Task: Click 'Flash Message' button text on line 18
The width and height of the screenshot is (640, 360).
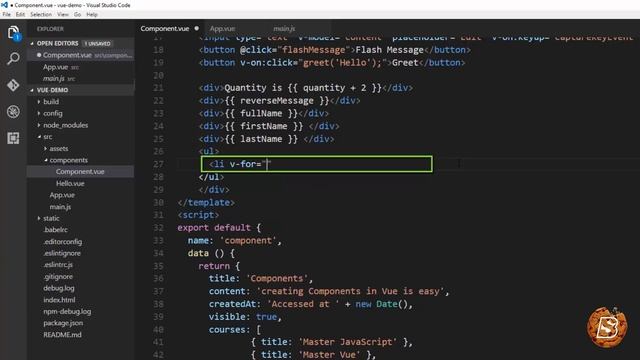Action: [x=389, y=50]
